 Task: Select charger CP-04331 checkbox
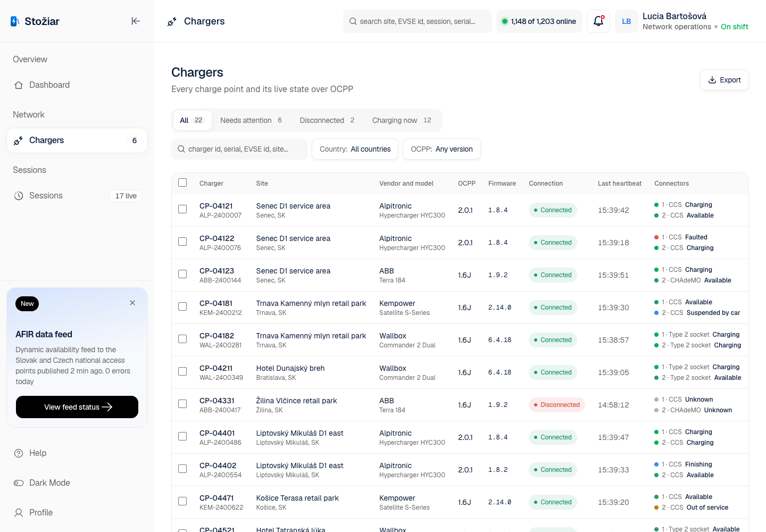[182, 404]
